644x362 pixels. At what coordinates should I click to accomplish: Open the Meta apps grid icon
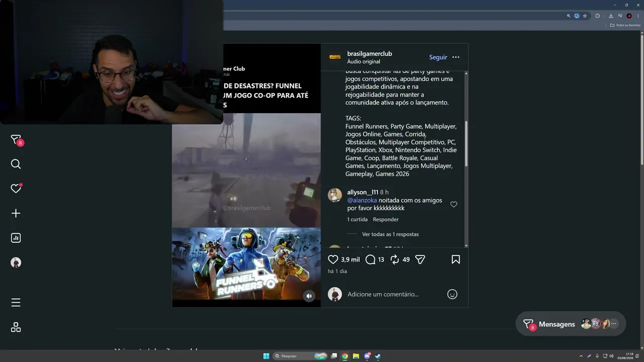[16, 327]
